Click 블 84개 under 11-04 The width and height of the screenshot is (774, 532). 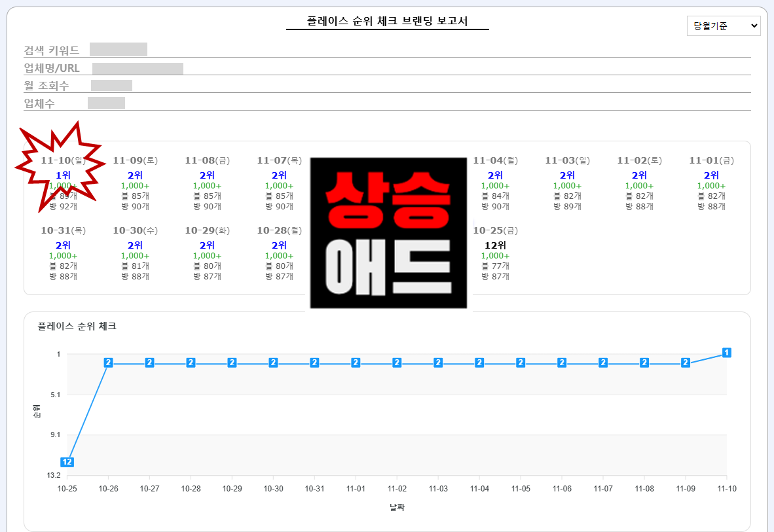click(x=496, y=196)
